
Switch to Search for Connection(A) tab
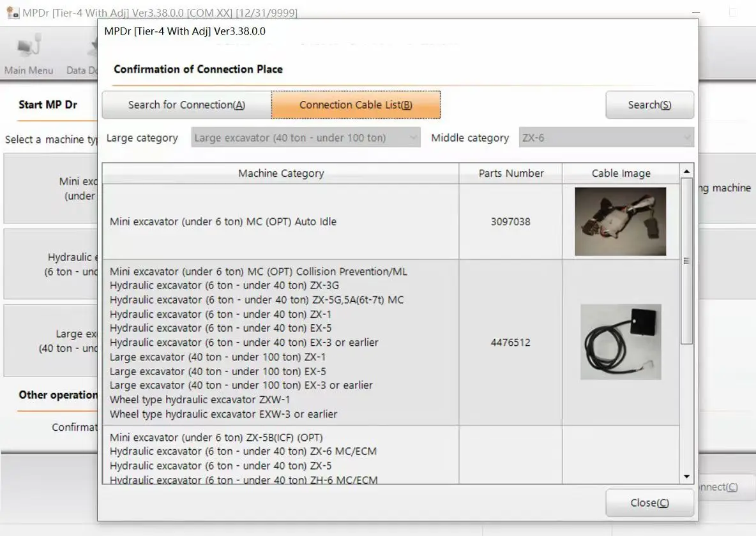click(x=186, y=105)
